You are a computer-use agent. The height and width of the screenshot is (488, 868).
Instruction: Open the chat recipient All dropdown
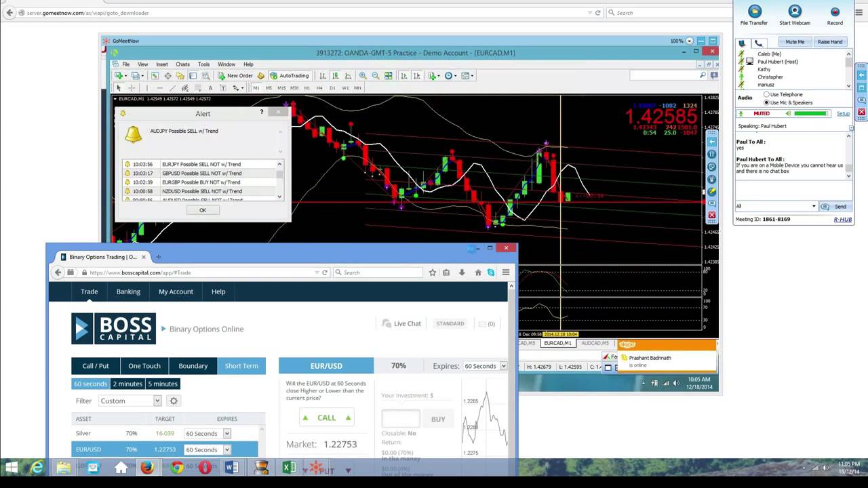pyautogui.click(x=776, y=206)
